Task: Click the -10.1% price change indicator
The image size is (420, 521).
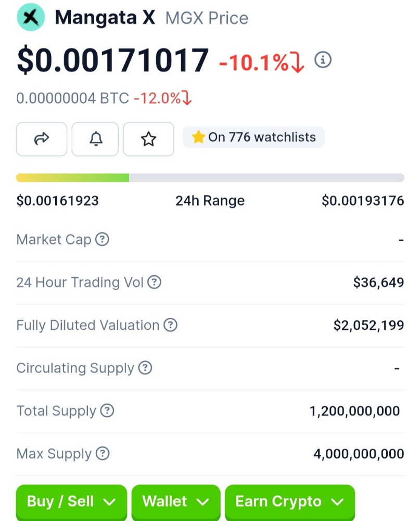Action: pyautogui.click(x=261, y=63)
